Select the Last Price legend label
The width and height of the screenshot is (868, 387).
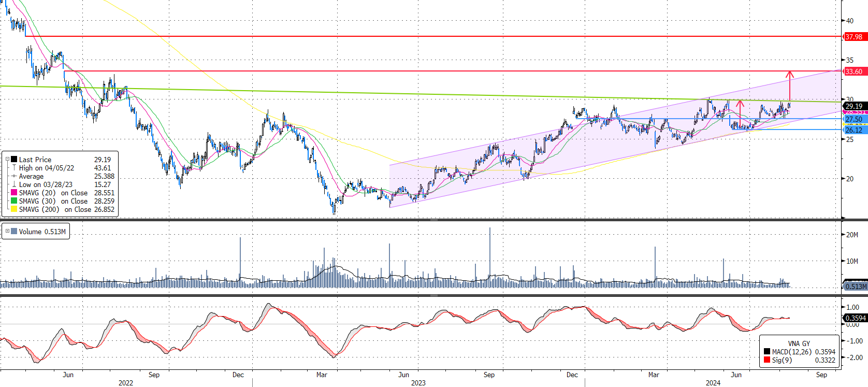(x=35, y=160)
